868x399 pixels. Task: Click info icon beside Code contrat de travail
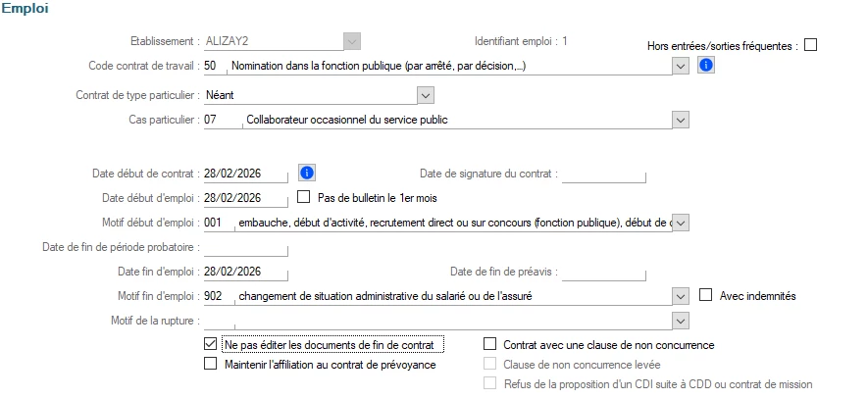pyautogui.click(x=705, y=66)
